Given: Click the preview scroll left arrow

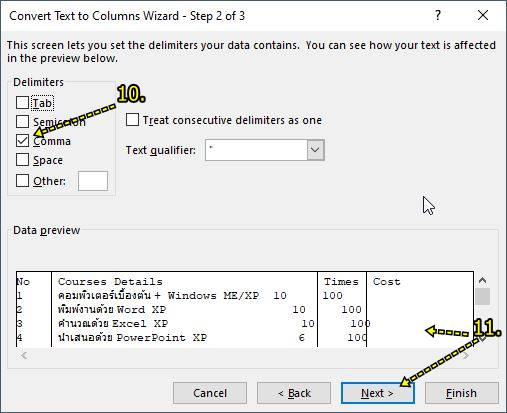Looking at the screenshot, I should (24, 356).
